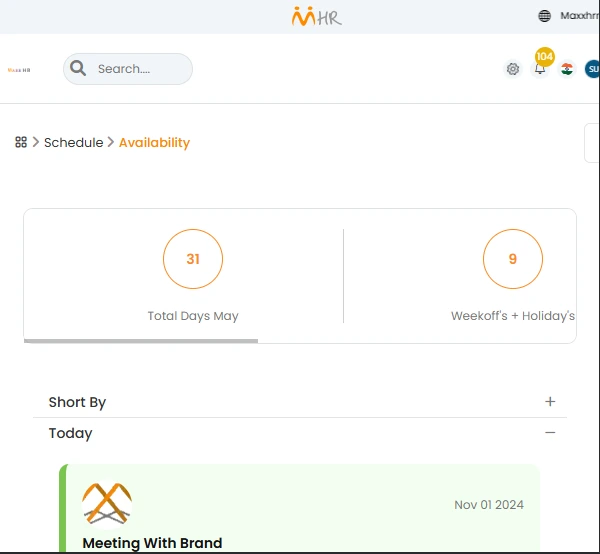Click the 104 notification badge
This screenshot has width=600, height=554.
coord(545,57)
